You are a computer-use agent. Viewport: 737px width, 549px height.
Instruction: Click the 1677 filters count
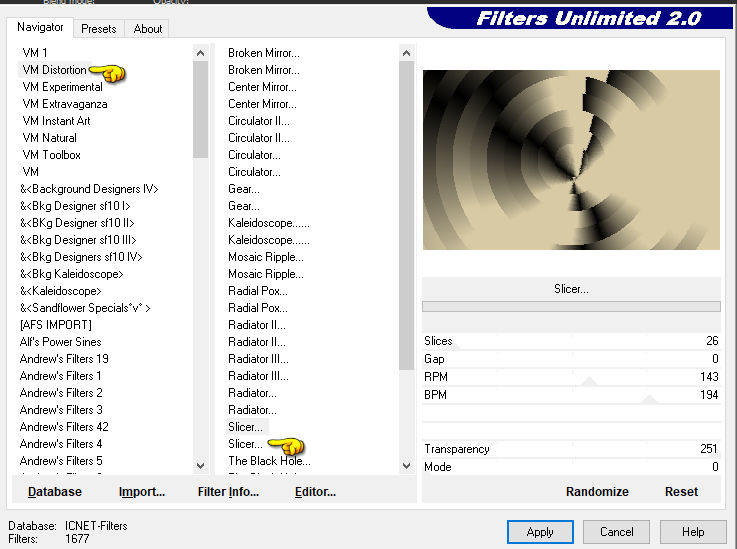point(77,539)
